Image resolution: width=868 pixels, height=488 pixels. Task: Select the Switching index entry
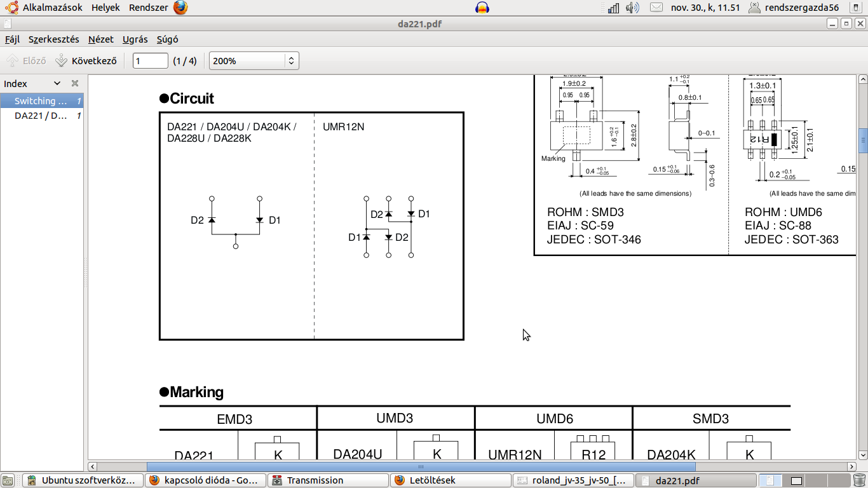click(42, 101)
